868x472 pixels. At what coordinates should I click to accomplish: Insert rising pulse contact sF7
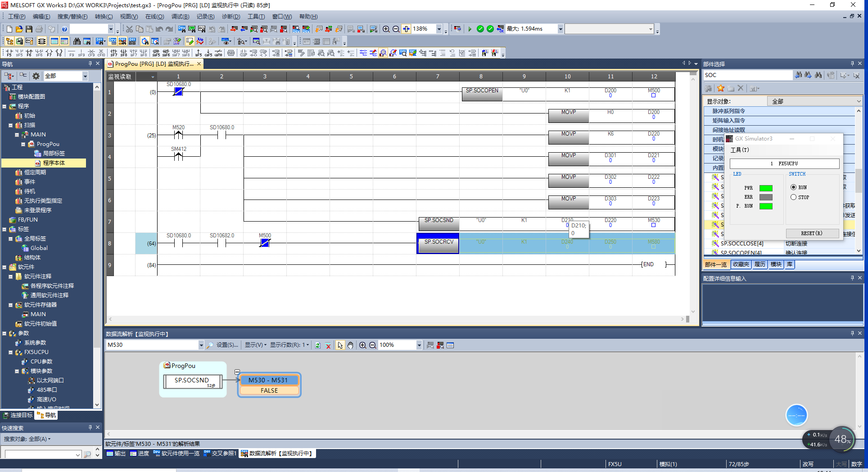point(114,53)
